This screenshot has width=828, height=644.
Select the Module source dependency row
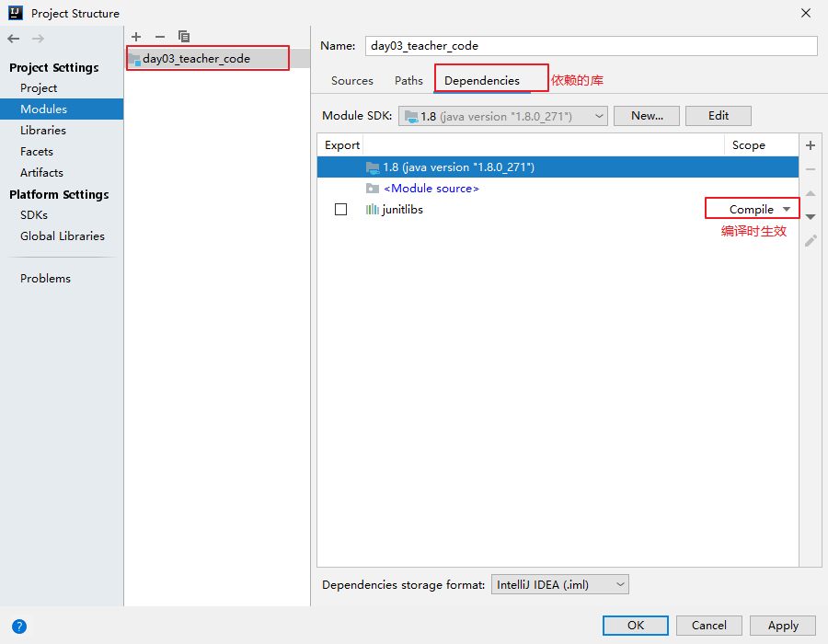[x=431, y=189]
